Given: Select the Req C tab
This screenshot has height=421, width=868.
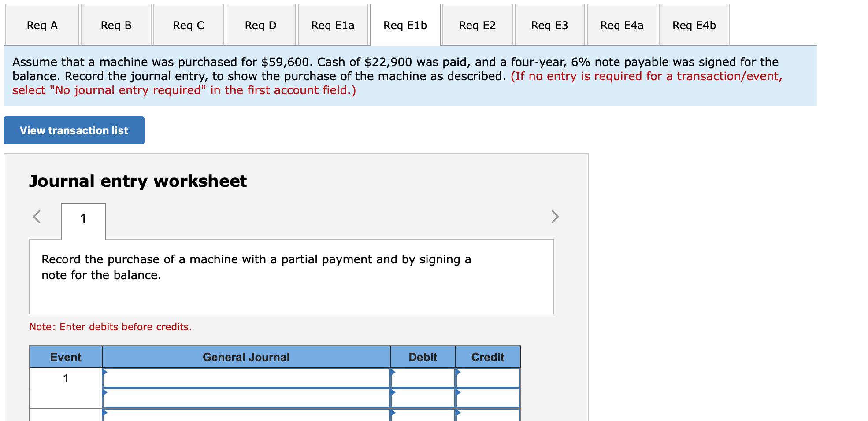Looking at the screenshot, I should pos(188,25).
